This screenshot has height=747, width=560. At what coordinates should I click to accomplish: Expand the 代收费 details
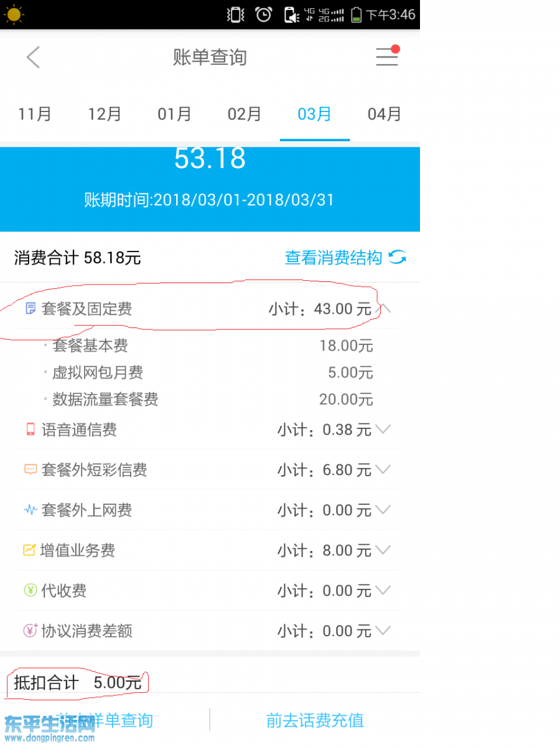[384, 590]
